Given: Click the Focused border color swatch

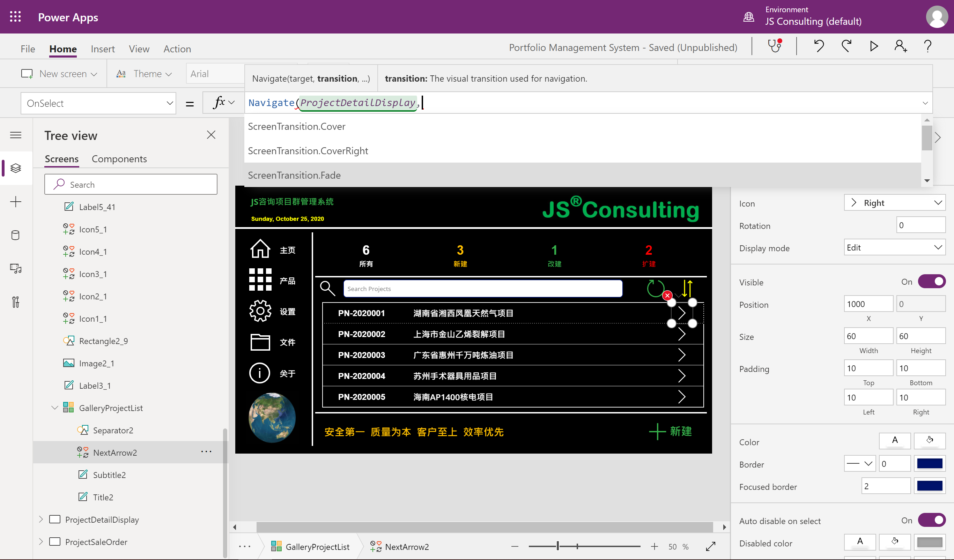Looking at the screenshot, I should tap(930, 486).
